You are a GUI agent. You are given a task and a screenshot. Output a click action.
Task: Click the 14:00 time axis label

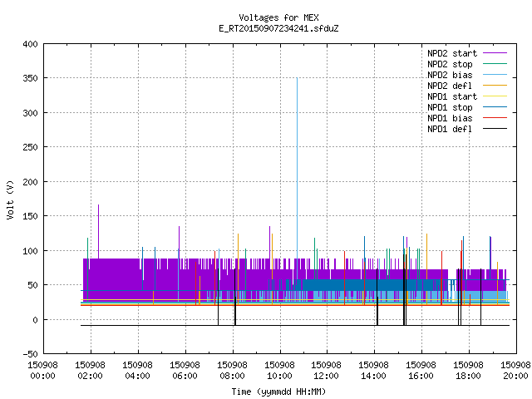coord(374,376)
